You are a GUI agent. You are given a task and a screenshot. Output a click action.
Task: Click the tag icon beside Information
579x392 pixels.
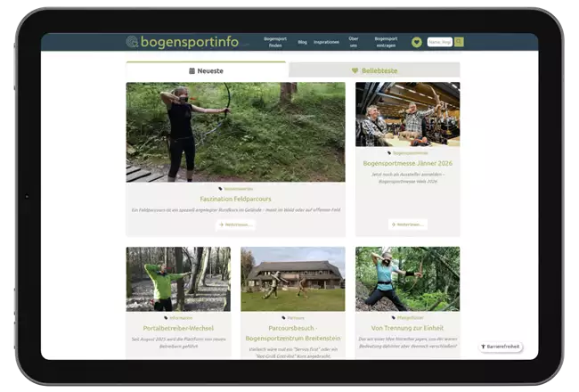[166, 318]
